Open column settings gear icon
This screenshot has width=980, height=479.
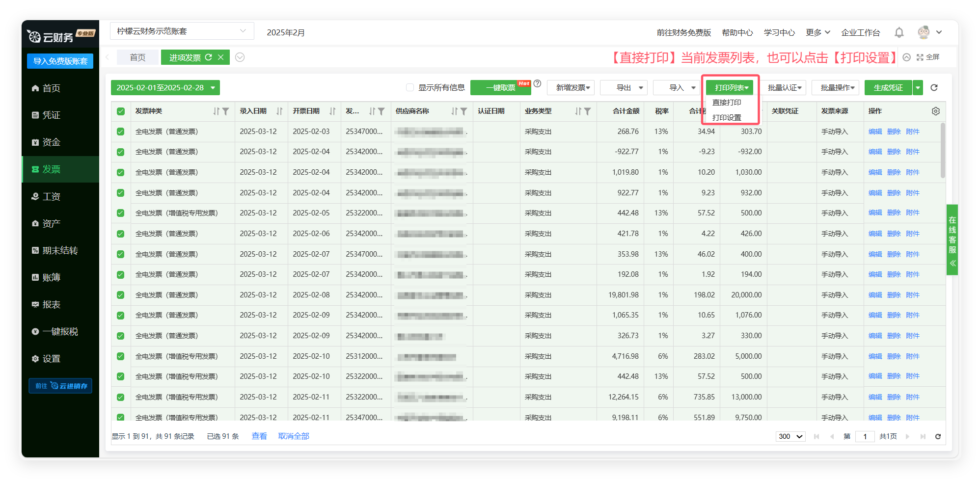935,111
